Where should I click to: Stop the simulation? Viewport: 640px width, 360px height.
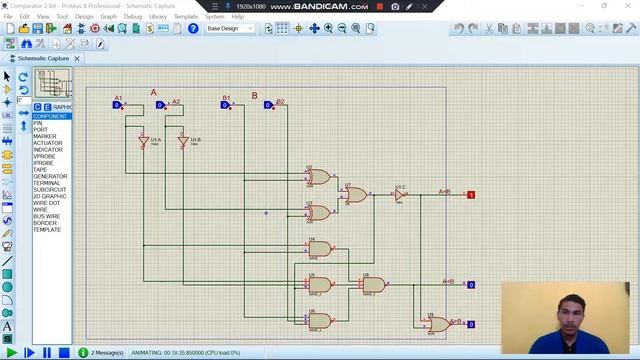[x=64, y=353]
